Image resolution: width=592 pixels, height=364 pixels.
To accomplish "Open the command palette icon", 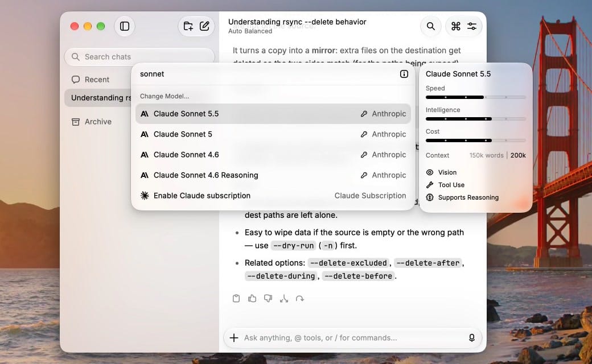I will pyautogui.click(x=456, y=26).
